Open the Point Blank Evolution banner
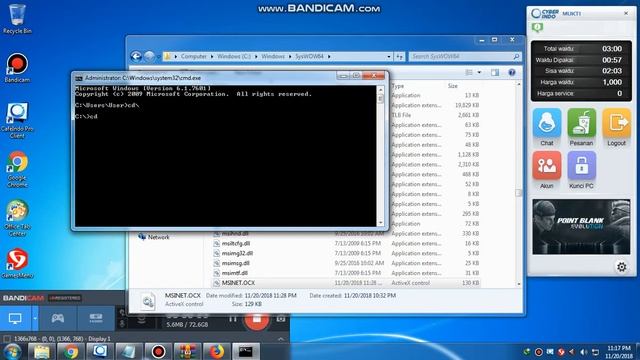The height and width of the screenshot is (360, 640). pyautogui.click(x=581, y=227)
